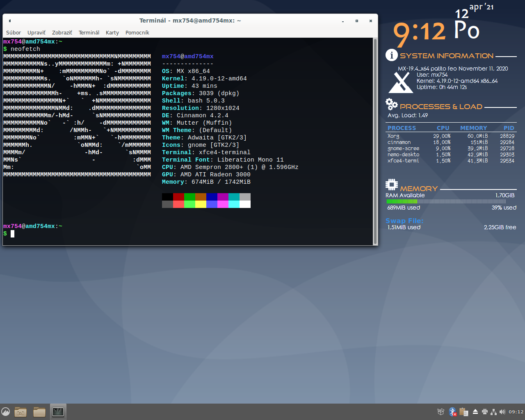Click the nemo-deskto process row
This screenshot has width=525, height=420.
[451, 155]
